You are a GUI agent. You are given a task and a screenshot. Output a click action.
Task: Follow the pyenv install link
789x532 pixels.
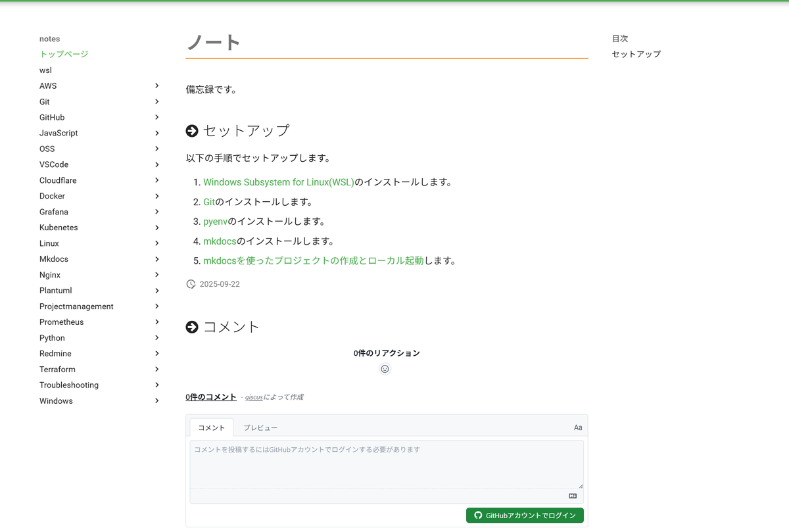(x=215, y=222)
